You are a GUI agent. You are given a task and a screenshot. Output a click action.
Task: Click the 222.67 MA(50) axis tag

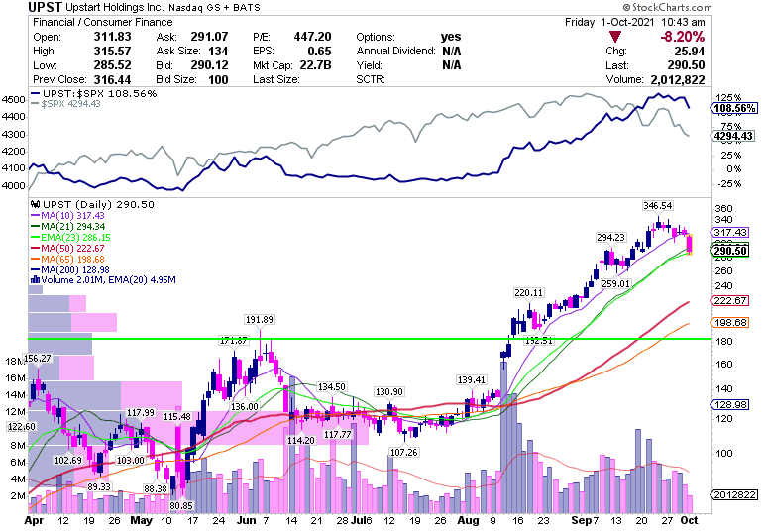click(730, 300)
